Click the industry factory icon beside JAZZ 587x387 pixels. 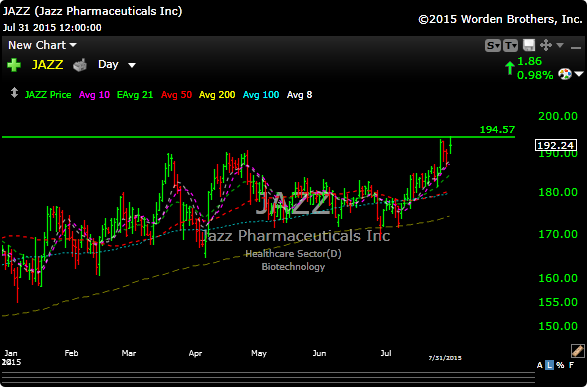coord(80,65)
